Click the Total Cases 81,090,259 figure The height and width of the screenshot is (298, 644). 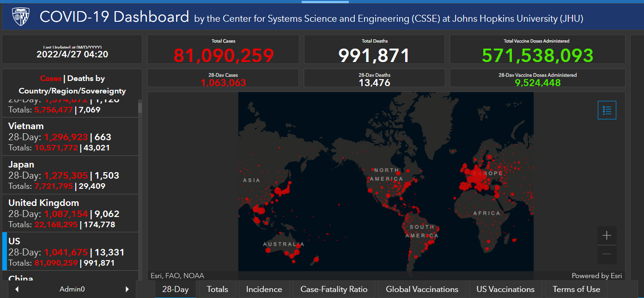point(224,56)
